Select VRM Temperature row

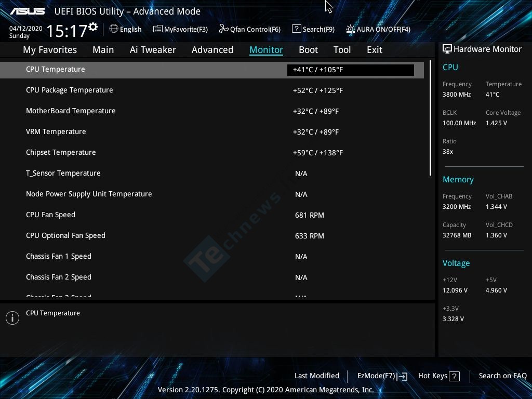tap(212, 131)
